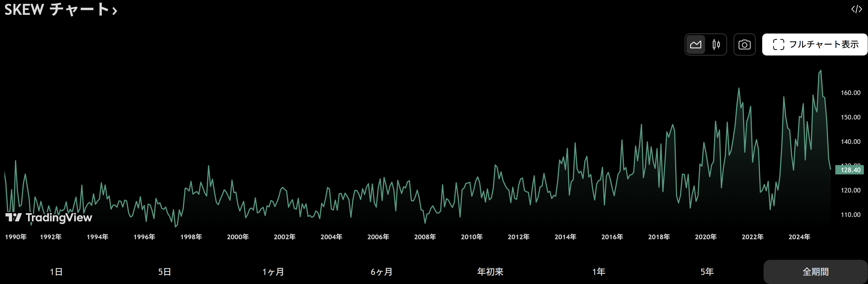Click the 160.00 price axis label
The width and height of the screenshot is (868, 284).
pos(850,93)
